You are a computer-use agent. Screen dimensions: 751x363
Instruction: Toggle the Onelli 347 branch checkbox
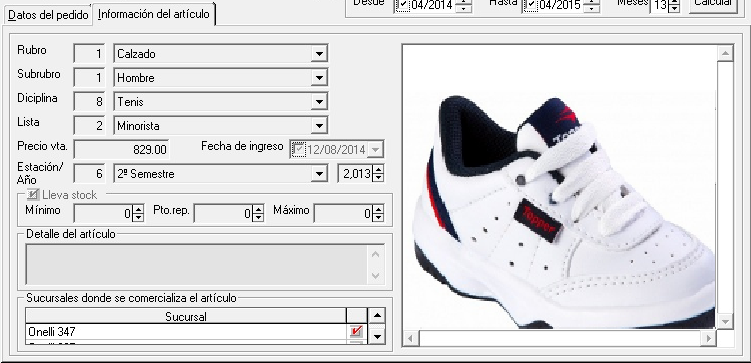(x=356, y=331)
